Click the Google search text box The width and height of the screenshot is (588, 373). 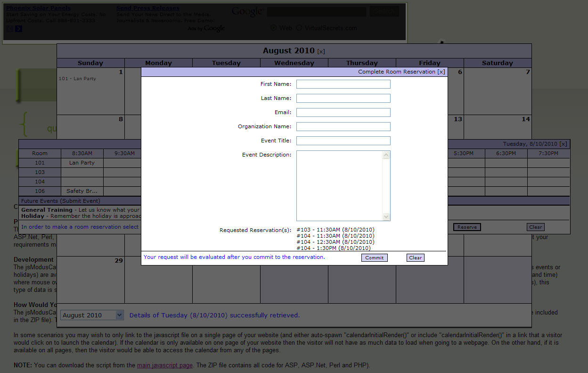click(x=317, y=11)
